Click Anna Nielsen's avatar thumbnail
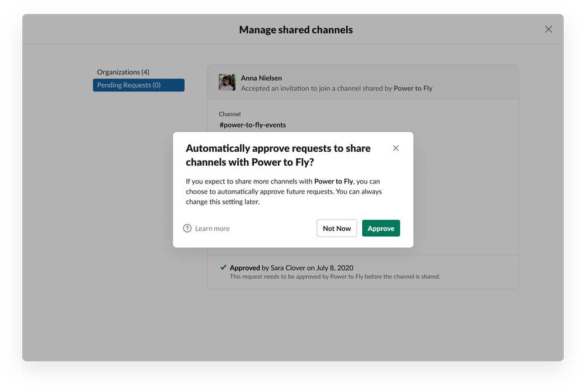586x392 pixels. coord(227,82)
